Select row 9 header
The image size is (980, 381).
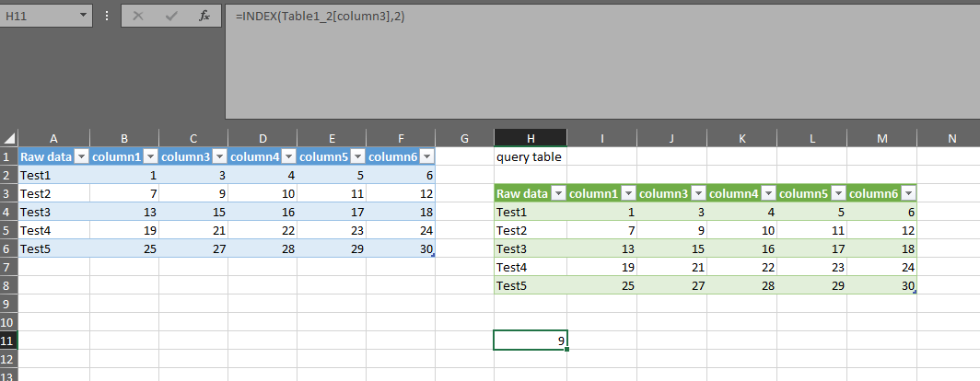(x=9, y=305)
